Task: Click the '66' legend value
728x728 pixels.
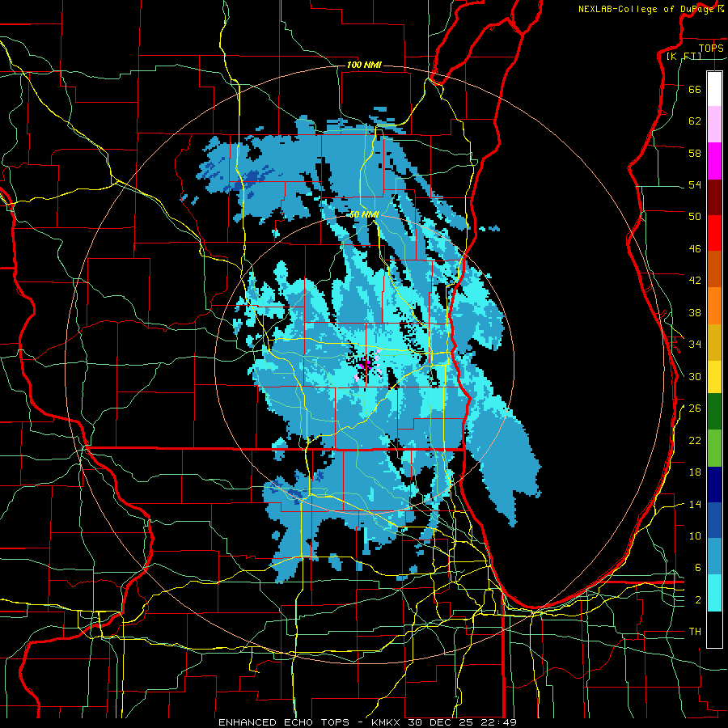Action: click(695, 89)
